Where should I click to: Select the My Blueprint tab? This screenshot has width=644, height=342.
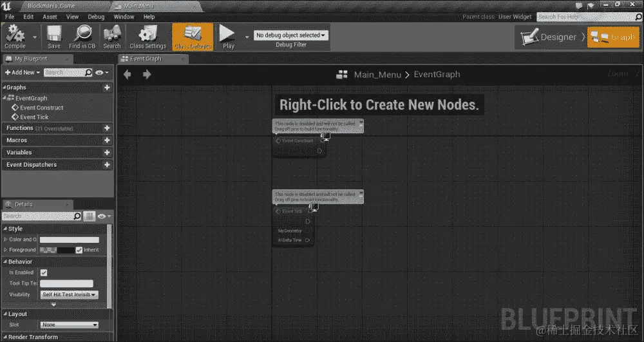(x=37, y=59)
